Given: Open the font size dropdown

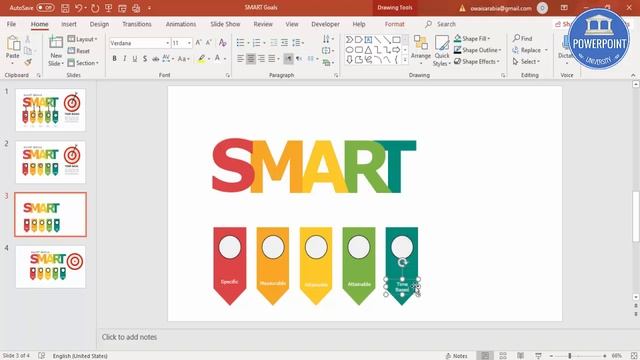Looking at the screenshot, I should tap(189, 43).
